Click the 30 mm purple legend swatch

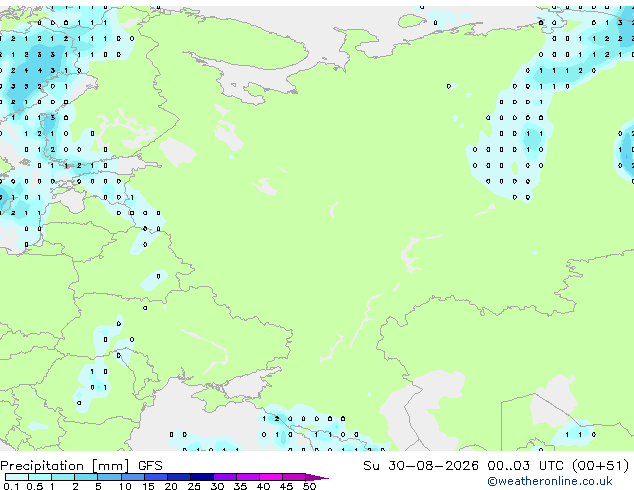[224, 477]
